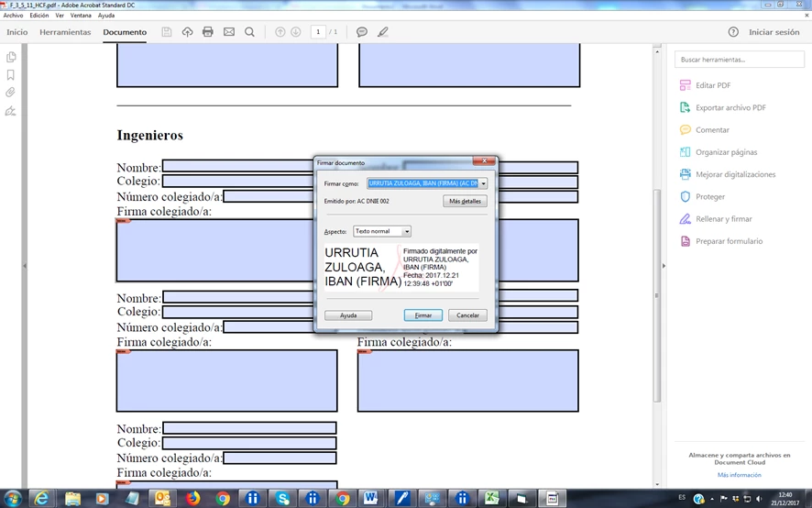Click the bottom-left Nombre field

(249, 427)
